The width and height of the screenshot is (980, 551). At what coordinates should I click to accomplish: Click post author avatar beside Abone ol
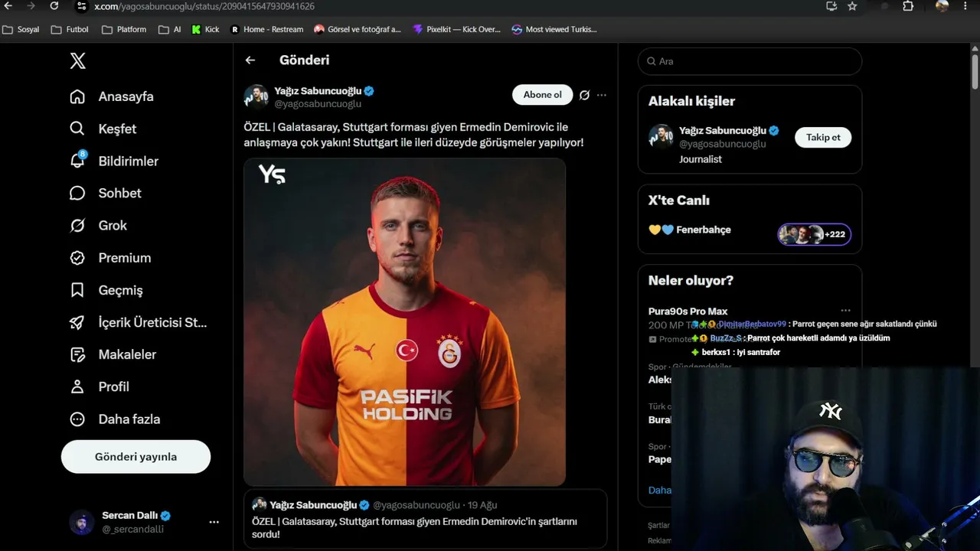256,96
